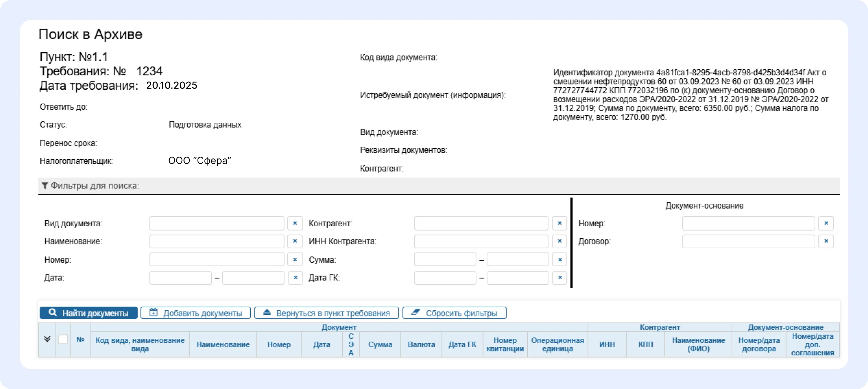
Task: Click the ИНН Контрагента input field
Action: click(x=481, y=241)
